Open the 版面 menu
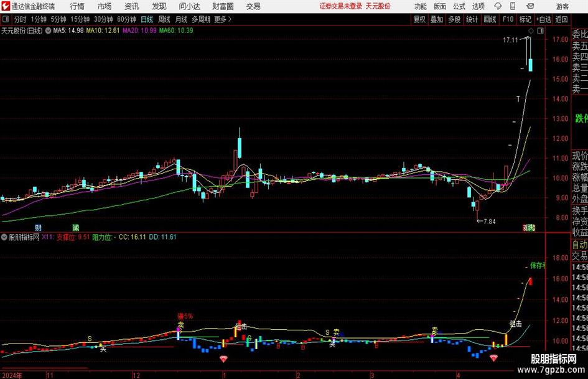Image resolution: width=588 pixels, height=379 pixels. click(440, 6)
